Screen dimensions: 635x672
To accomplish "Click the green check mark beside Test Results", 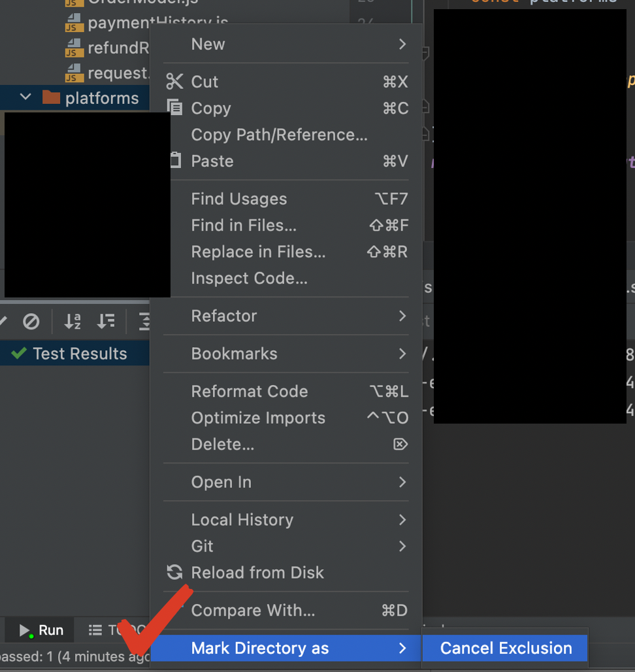I will [x=19, y=354].
